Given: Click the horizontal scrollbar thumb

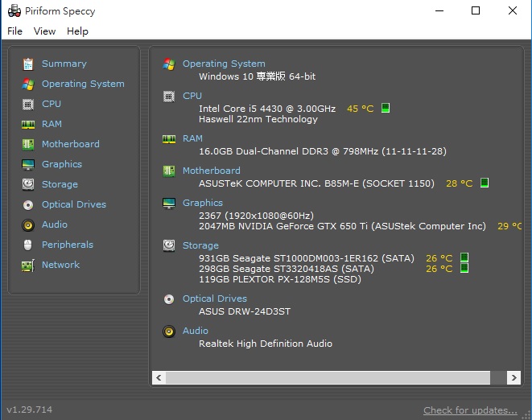Looking at the screenshot, I should click(328, 377).
